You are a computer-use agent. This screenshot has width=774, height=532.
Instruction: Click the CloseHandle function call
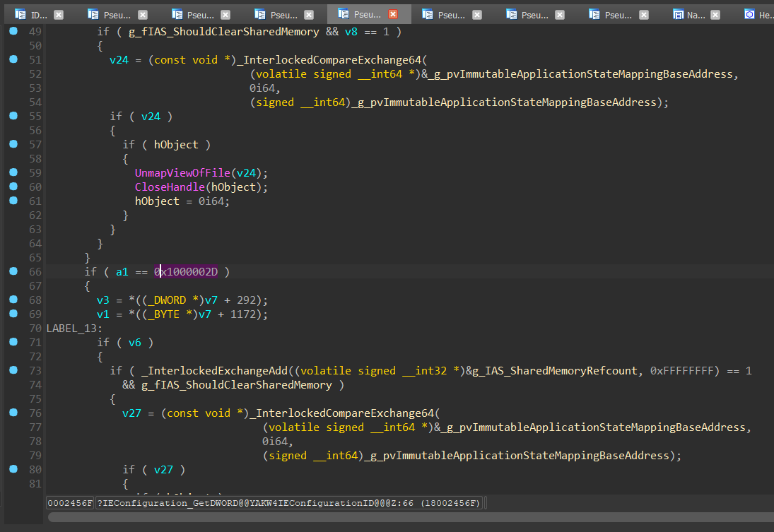coord(170,187)
